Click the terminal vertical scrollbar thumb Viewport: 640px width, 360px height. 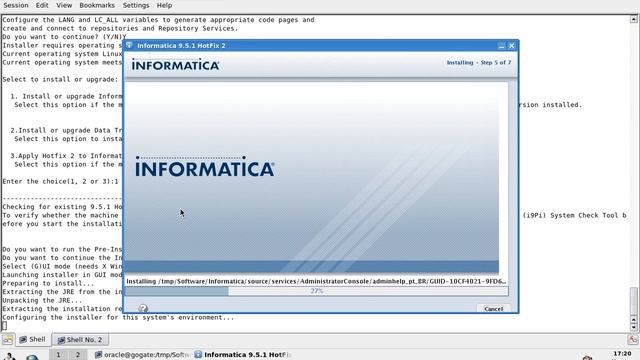[633, 301]
